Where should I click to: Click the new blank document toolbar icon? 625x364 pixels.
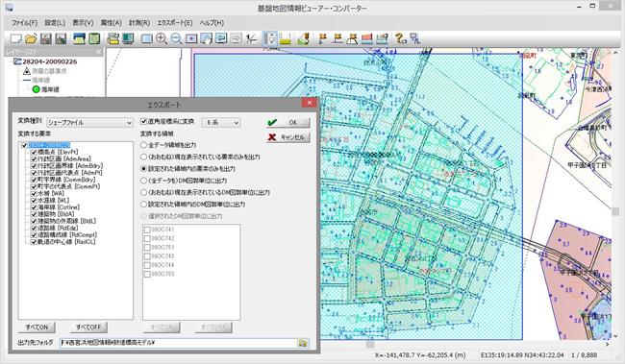16,38
